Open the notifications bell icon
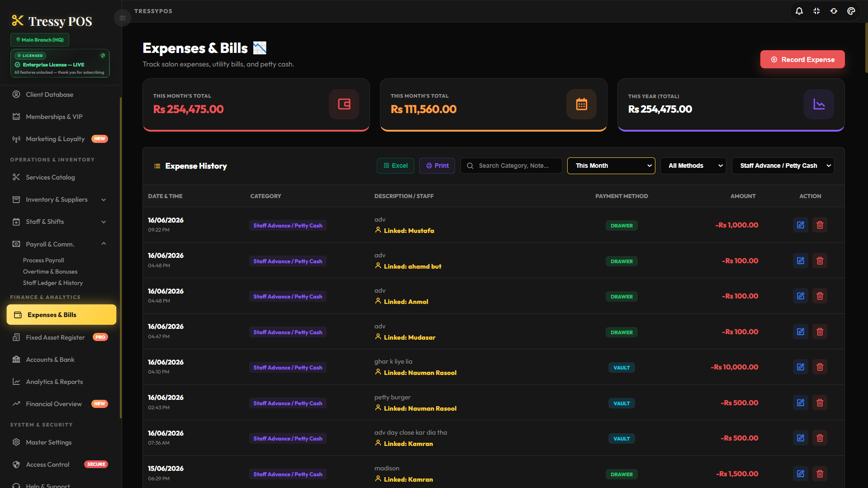 799,11
